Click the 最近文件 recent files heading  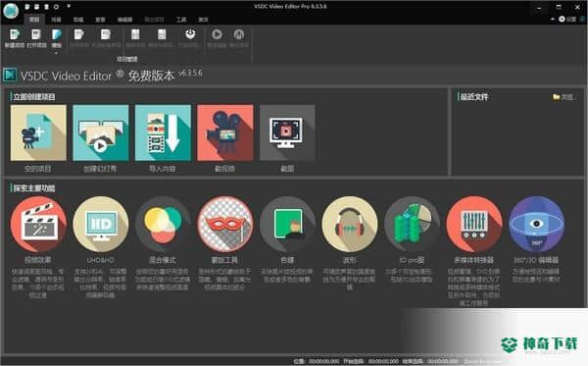click(x=474, y=97)
